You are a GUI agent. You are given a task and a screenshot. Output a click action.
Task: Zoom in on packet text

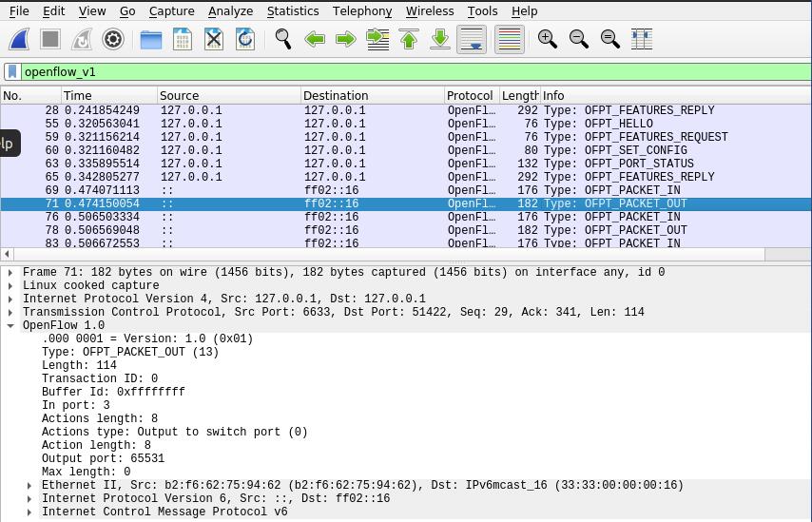click(548, 39)
